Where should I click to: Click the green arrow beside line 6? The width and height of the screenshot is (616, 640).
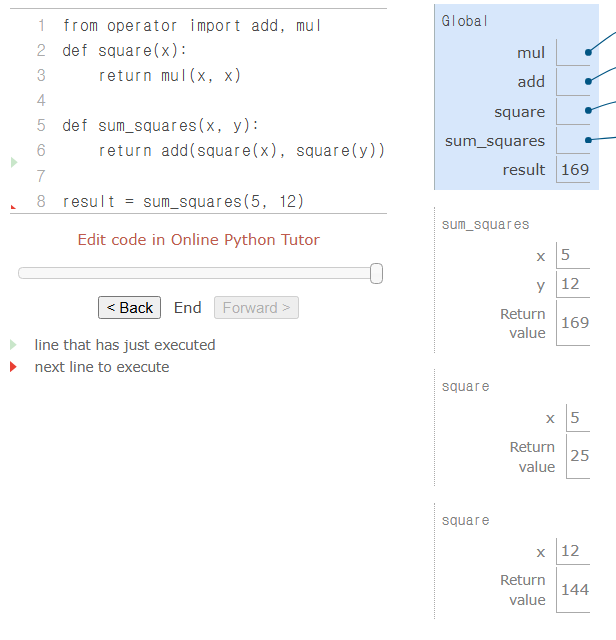14,162
